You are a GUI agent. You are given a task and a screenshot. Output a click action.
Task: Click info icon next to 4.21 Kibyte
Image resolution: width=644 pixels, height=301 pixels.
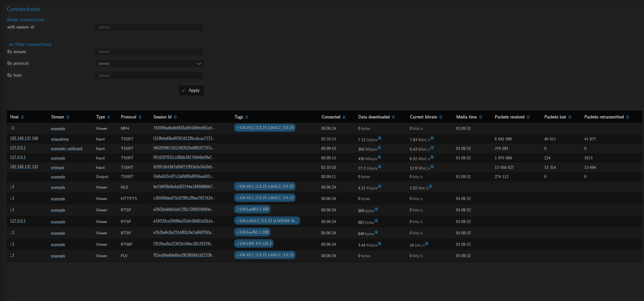click(x=380, y=186)
